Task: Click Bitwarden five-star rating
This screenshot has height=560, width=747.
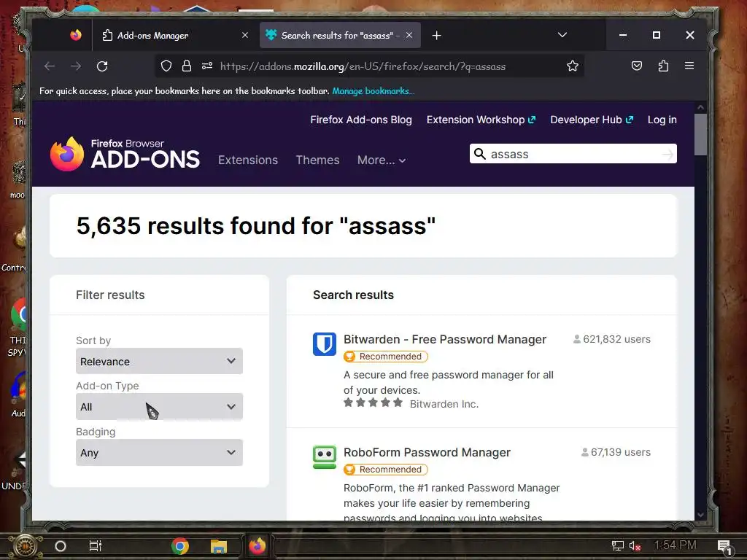Action: [373, 402]
